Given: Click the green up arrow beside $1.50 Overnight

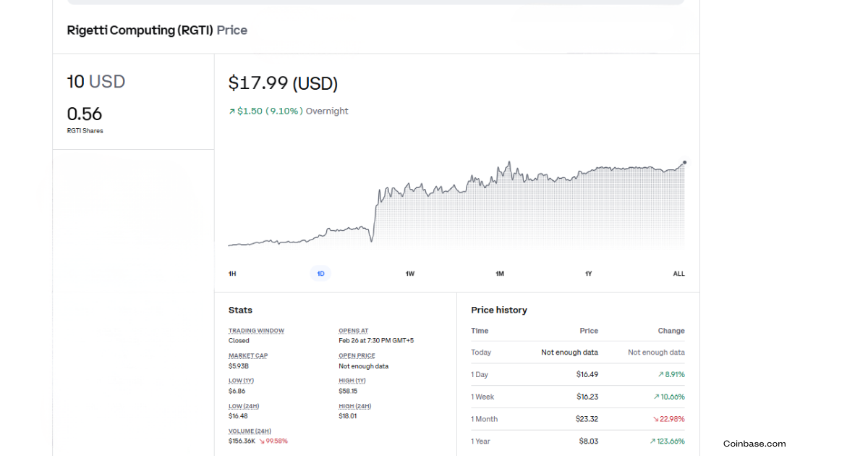Looking at the screenshot, I should (x=232, y=111).
